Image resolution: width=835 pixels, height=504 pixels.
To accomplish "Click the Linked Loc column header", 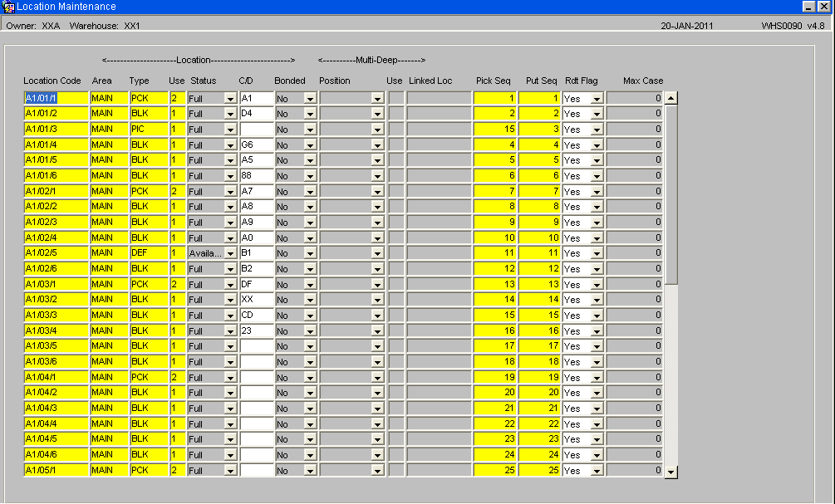I will [x=430, y=81].
